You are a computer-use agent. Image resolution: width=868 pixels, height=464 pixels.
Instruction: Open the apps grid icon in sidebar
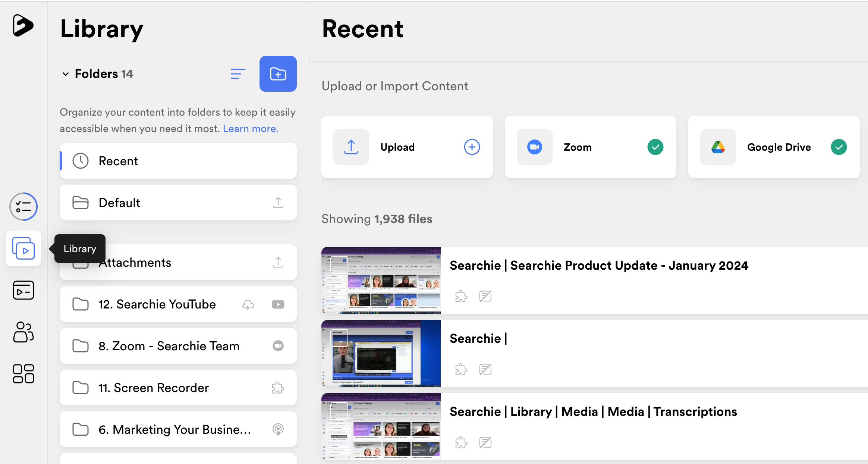coord(23,374)
